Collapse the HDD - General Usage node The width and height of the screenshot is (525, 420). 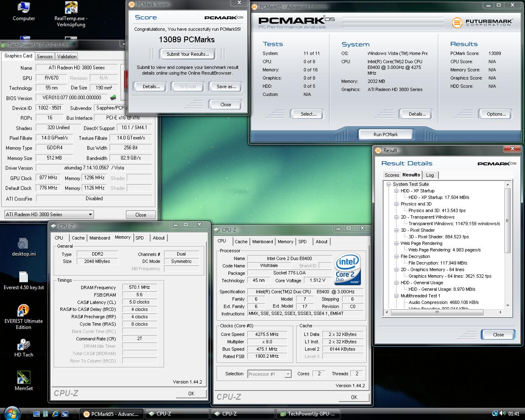coord(397,283)
